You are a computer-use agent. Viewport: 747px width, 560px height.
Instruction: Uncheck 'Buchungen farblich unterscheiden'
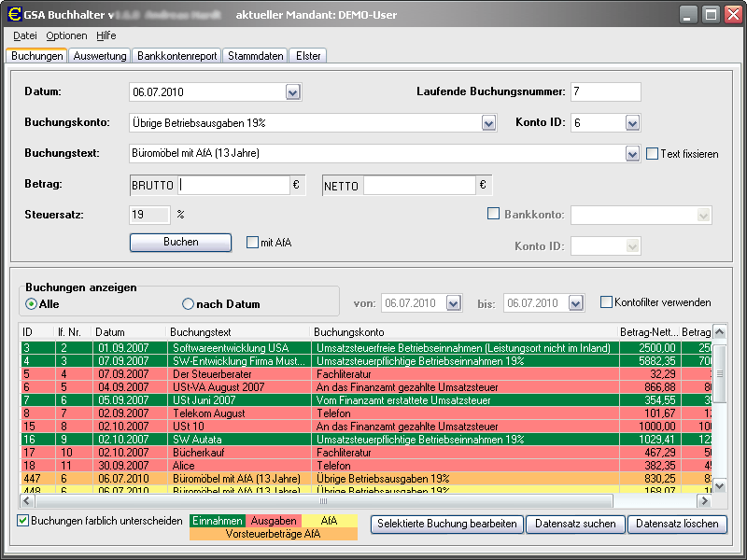[x=23, y=521]
